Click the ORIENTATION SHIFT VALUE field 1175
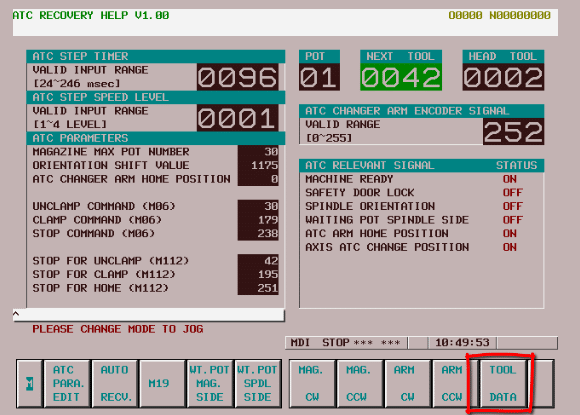Image resolution: width=580 pixels, height=415 pixels. (258, 165)
